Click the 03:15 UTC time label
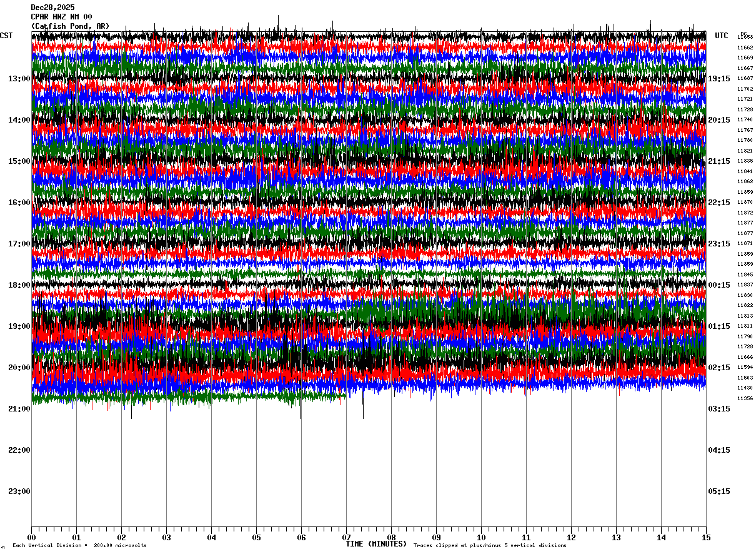756x554 pixels. (x=719, y=409)
